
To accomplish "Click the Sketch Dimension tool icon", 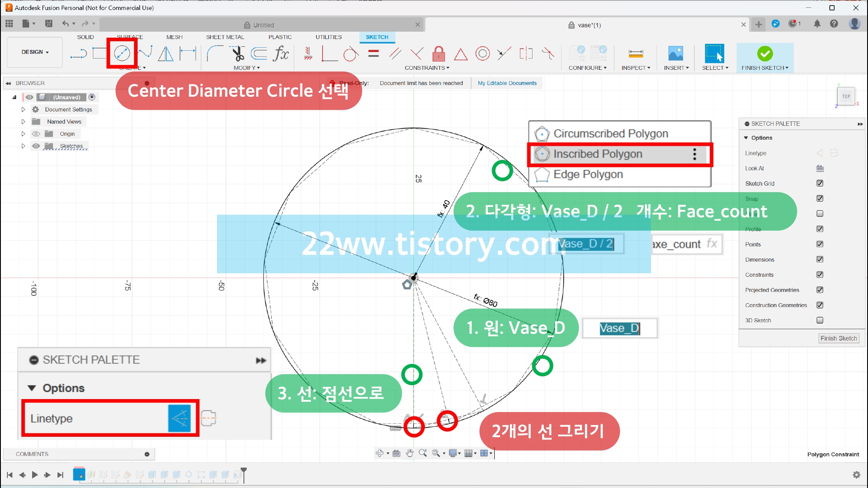I will pyautogui.click(x=188, y=54).
